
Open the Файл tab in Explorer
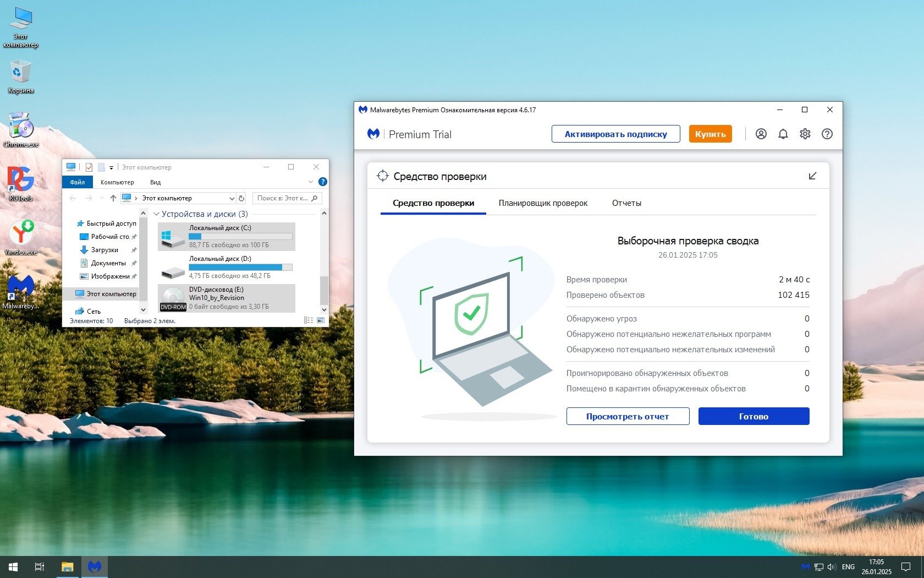[x=78, y=182]
